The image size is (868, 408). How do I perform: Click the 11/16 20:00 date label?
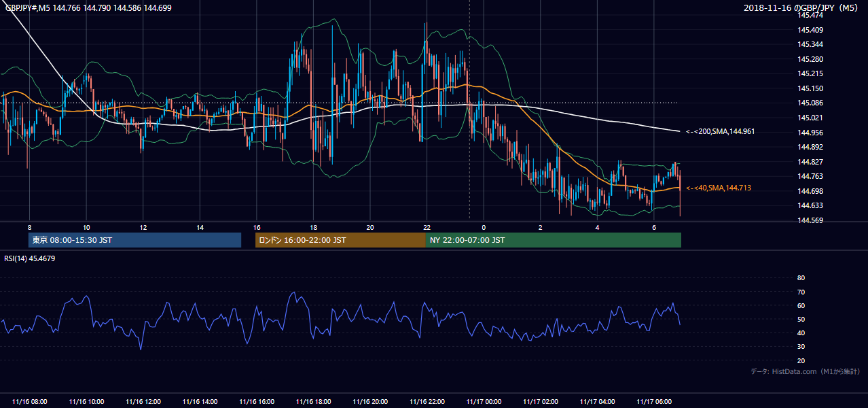coord(369,402)
